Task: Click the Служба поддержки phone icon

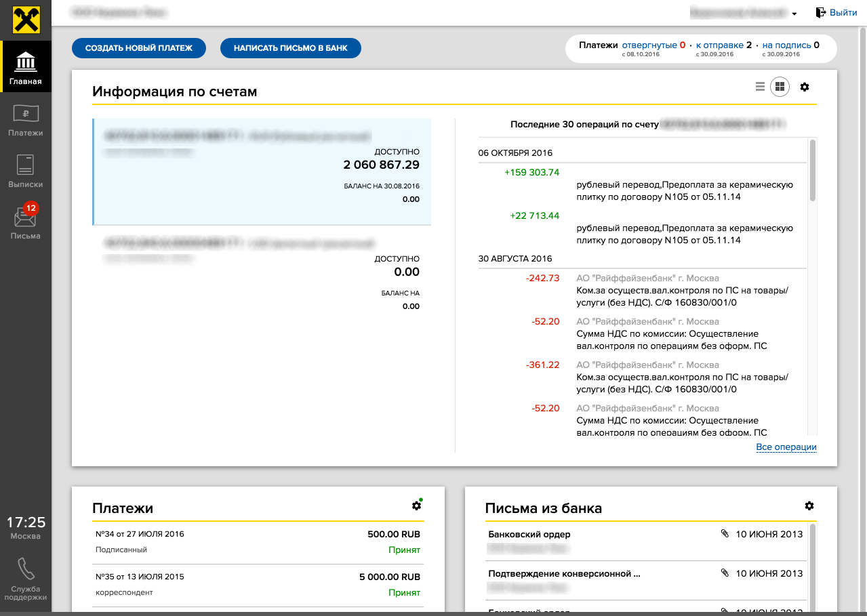Action: (26, 569)
